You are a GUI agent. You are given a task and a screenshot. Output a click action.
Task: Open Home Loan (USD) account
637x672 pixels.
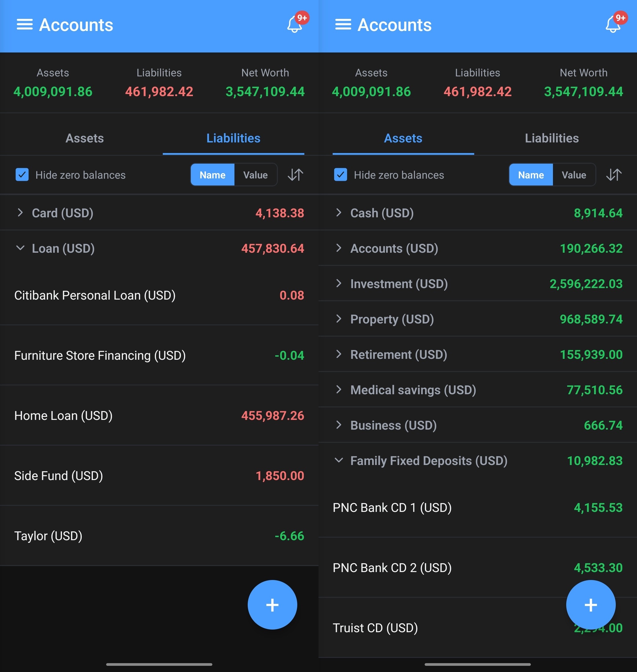159,415
